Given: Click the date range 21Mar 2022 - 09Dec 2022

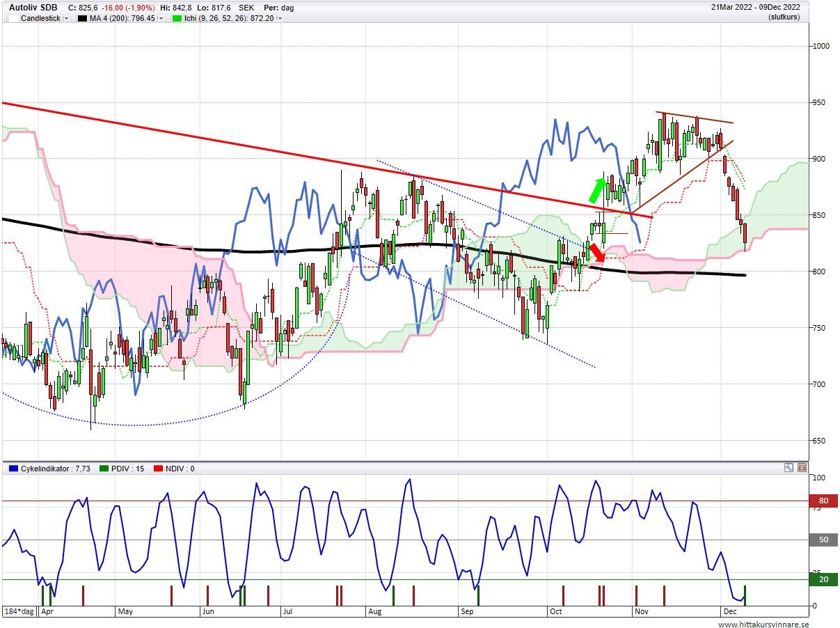Looking at the screenshot, I should pos(755,7).
